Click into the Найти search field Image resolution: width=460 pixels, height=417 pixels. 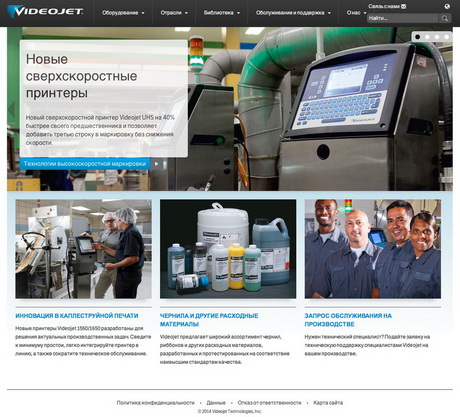(x=403, y=18)
